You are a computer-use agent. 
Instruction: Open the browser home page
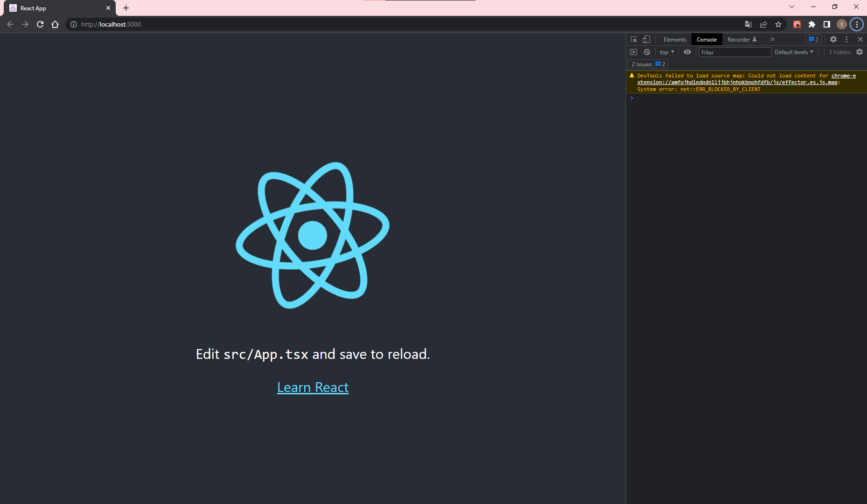(55, 24)
